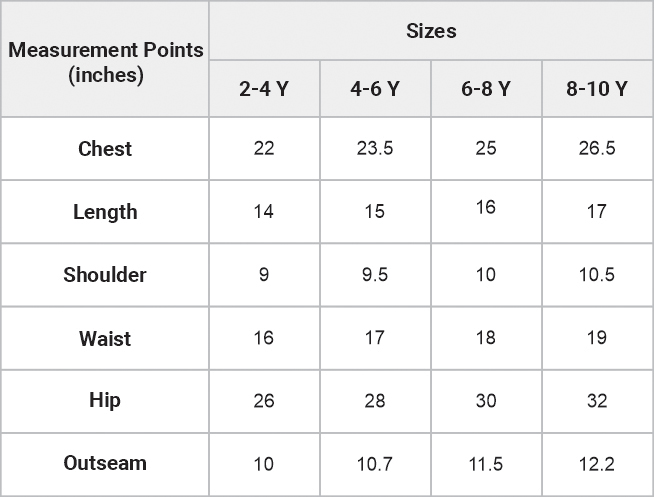This screenshot has width=654, height=497.
Task: Click the Outseam value 10.7 cell
Action: pos(375,464)
